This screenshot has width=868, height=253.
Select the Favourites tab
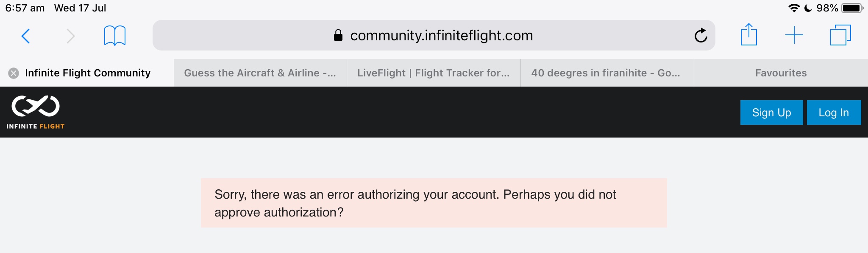click(781, 73)
